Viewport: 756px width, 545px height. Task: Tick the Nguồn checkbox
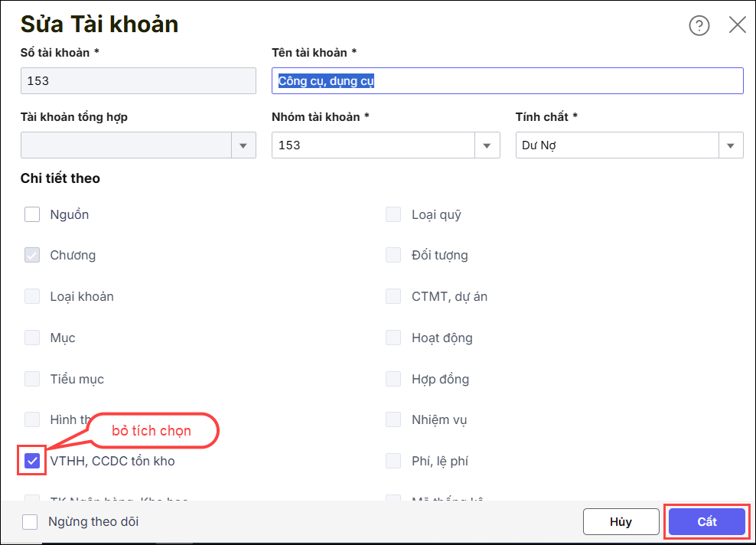(32, 214)
